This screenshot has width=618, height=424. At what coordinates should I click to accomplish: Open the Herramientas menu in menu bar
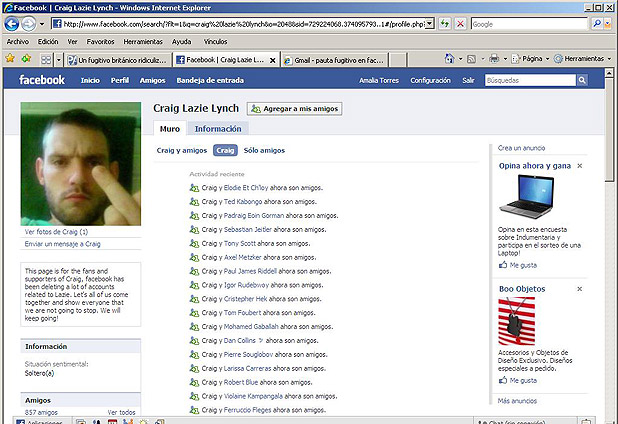pyautogui.click(x=143, y=41)
